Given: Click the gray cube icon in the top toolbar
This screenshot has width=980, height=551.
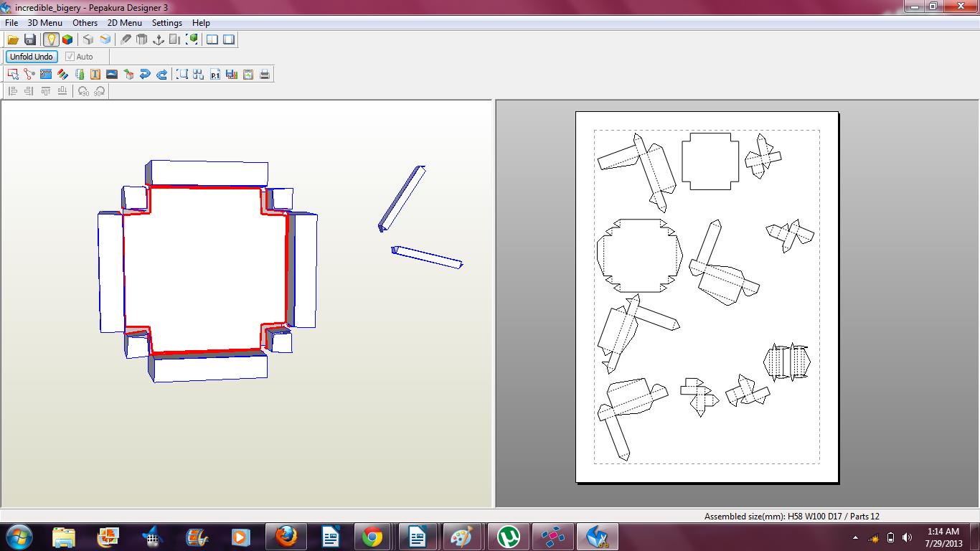Looking at the screenshot, I should click(88, 39).
